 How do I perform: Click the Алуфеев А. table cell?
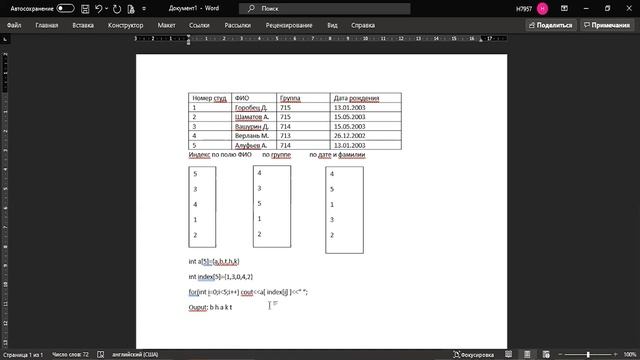point(254,145)
